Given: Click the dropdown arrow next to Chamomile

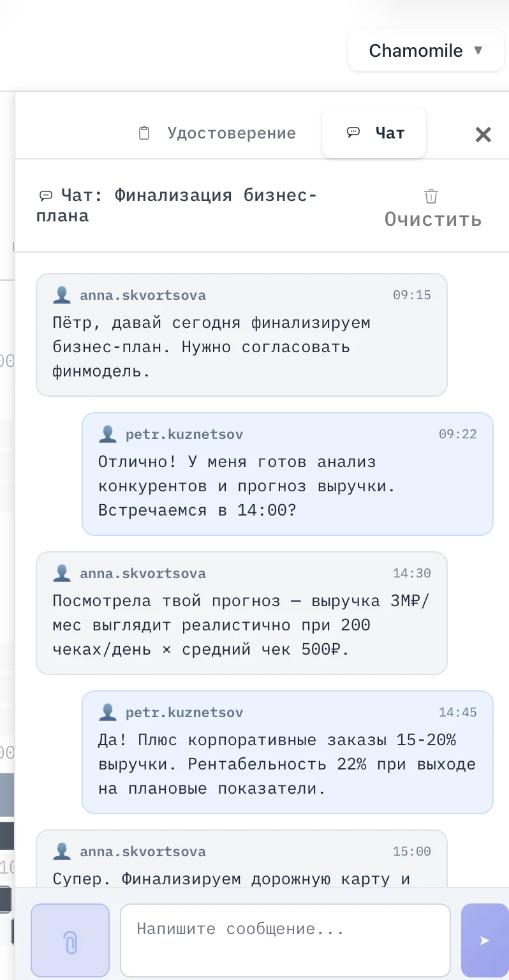Looking at the screenshot, I should pos(478,50).
